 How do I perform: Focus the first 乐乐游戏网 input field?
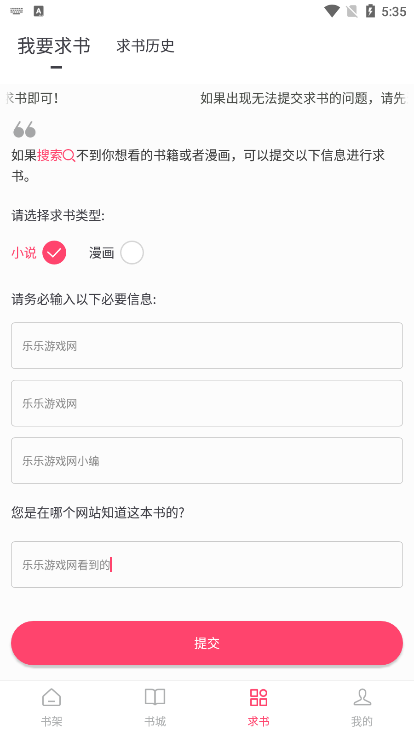pos(207,345)
